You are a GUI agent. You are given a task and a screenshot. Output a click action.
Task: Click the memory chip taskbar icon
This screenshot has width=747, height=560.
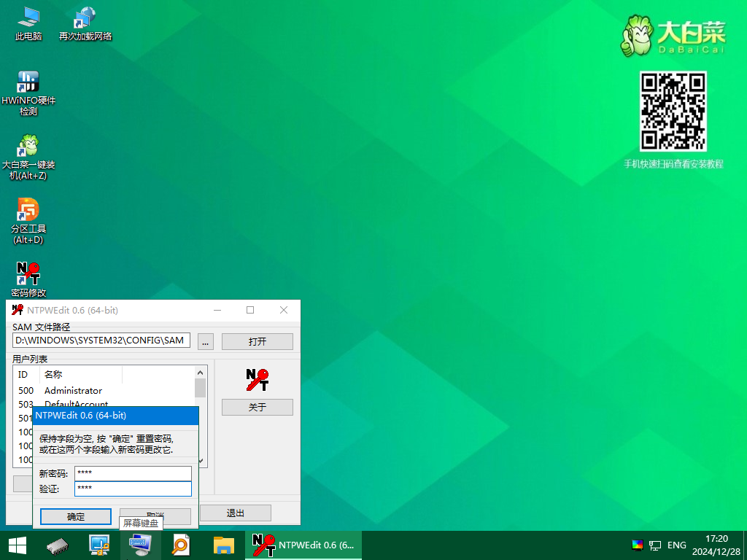[x=58, y=545]
